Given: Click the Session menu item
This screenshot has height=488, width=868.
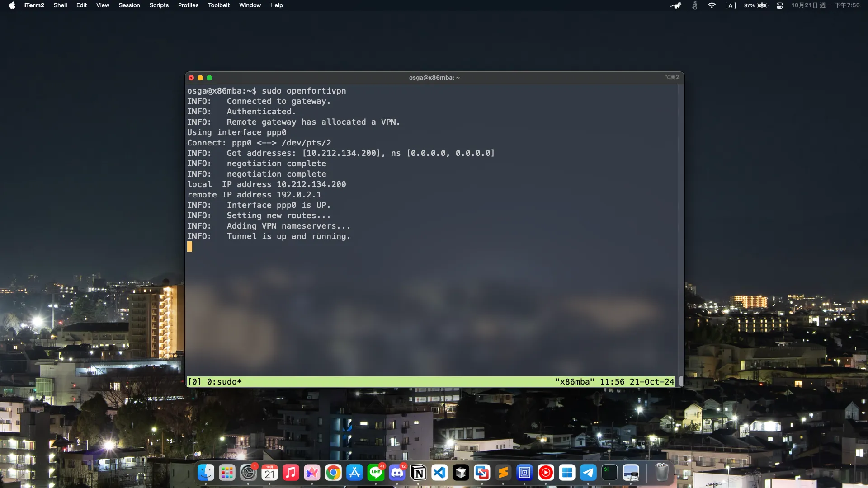Looking at the screenshot, I should [x=129, y=5].
